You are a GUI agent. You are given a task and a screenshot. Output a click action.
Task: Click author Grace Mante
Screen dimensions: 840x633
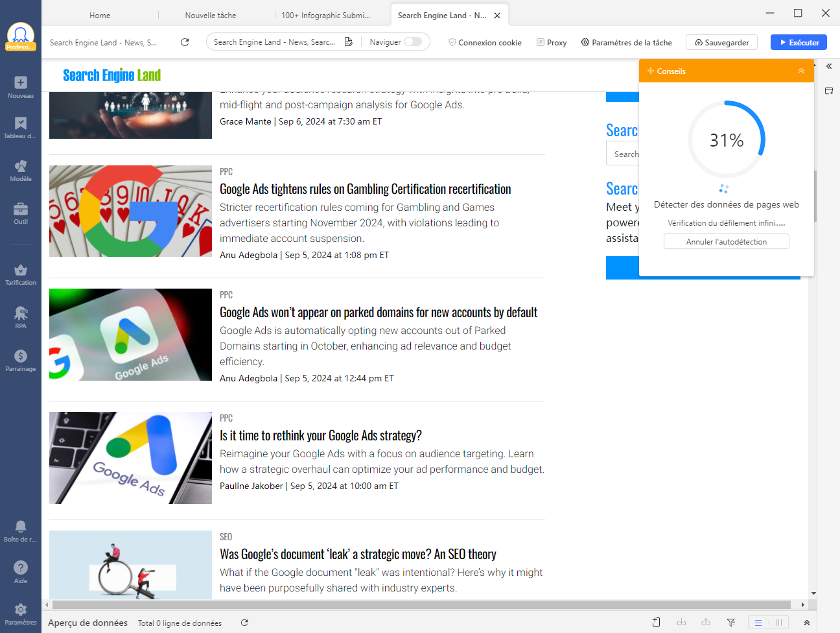[x=246, y=121]
